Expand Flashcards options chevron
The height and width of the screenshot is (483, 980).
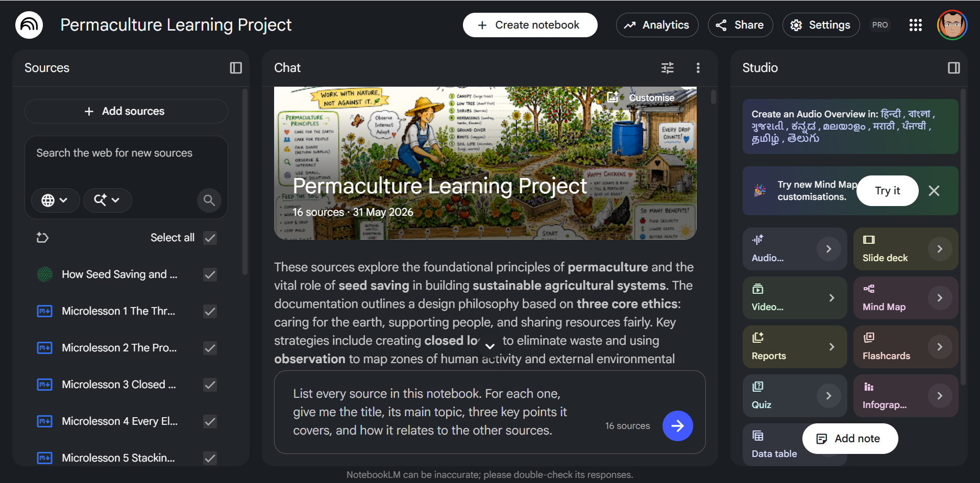point(940,347)
